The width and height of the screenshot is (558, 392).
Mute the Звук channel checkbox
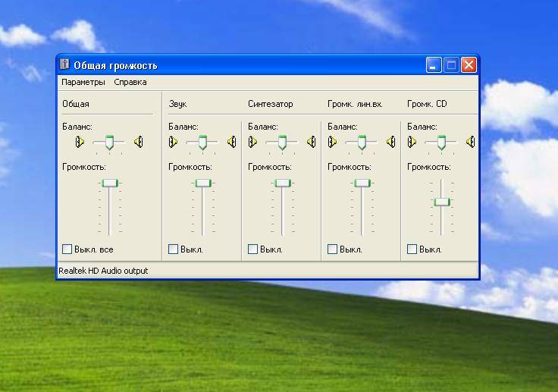pyautogui.click(x=173, y=249)
